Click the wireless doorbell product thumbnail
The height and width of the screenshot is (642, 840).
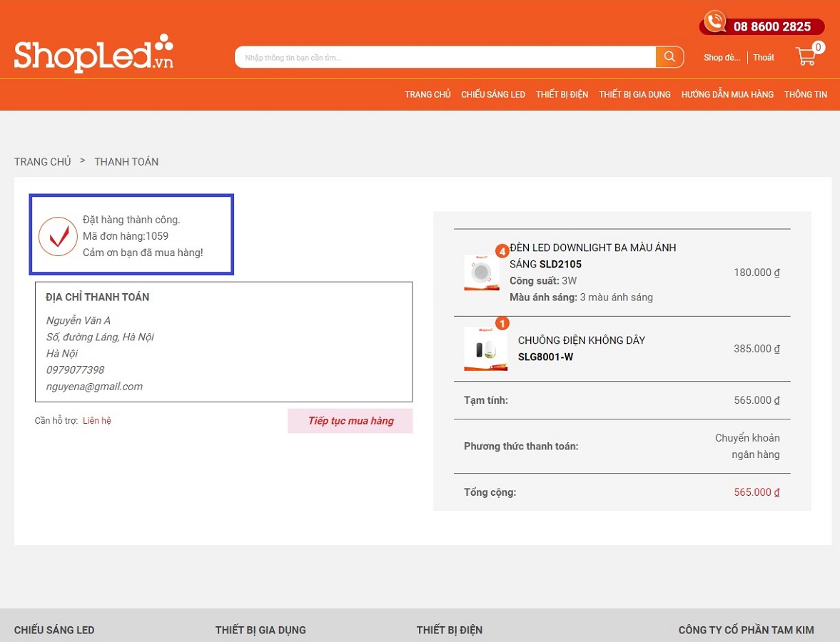click(x=485, y=349)
